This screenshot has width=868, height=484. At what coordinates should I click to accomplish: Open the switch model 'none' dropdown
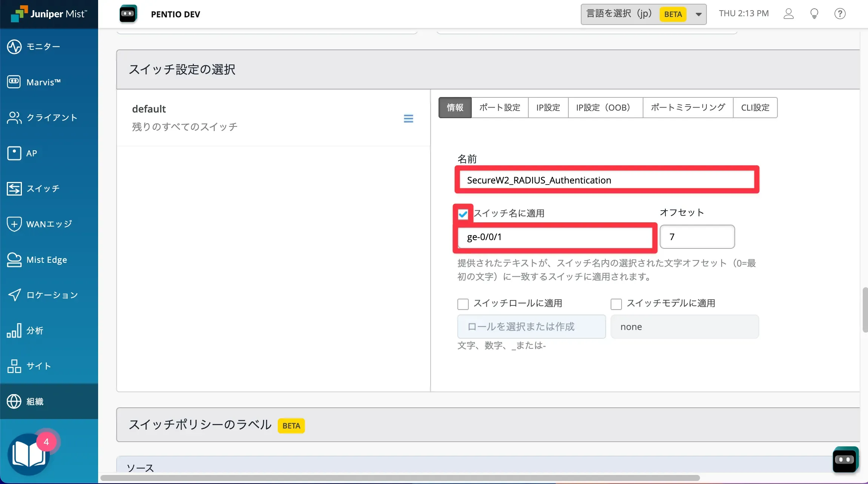(x=685, y=327)
